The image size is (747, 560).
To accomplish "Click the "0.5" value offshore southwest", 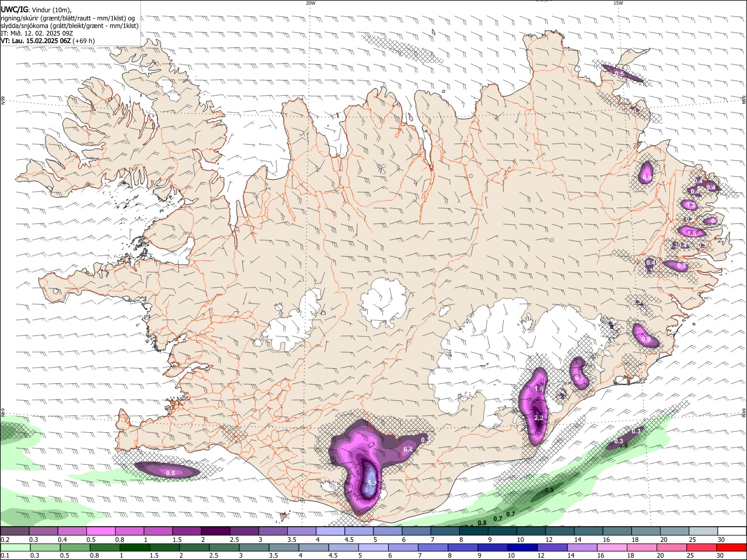I will click(170, 473).
